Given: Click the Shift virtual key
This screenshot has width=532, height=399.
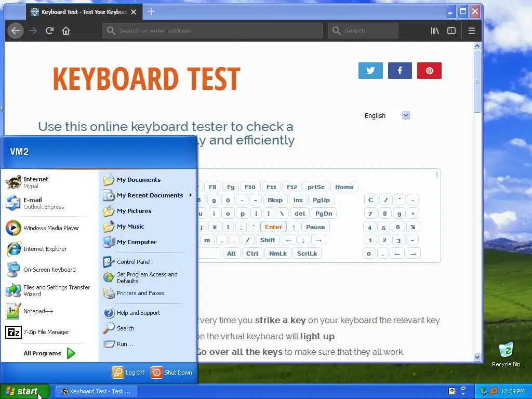Looking at the screenshot, I should pyautogui.click(x=268, y=240).
